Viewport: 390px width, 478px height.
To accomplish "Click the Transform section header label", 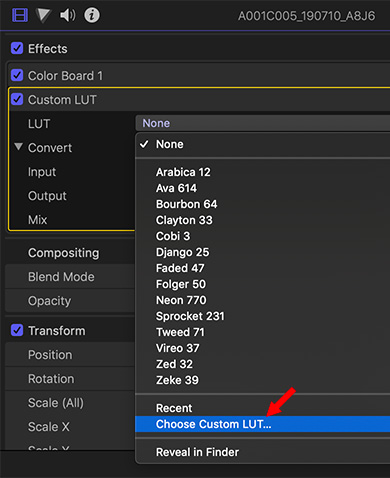I will [x=57, y=331].
